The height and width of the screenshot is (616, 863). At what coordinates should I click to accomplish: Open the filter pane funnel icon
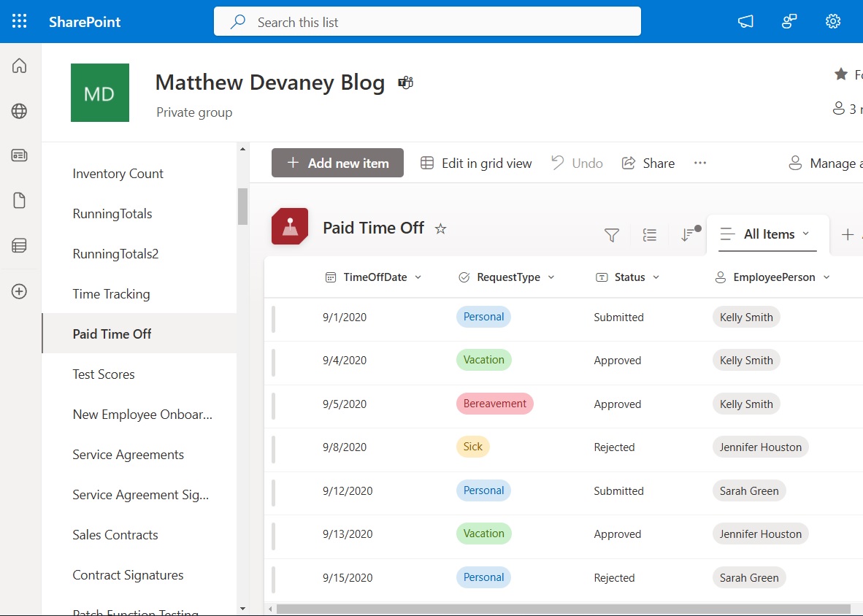612,235
